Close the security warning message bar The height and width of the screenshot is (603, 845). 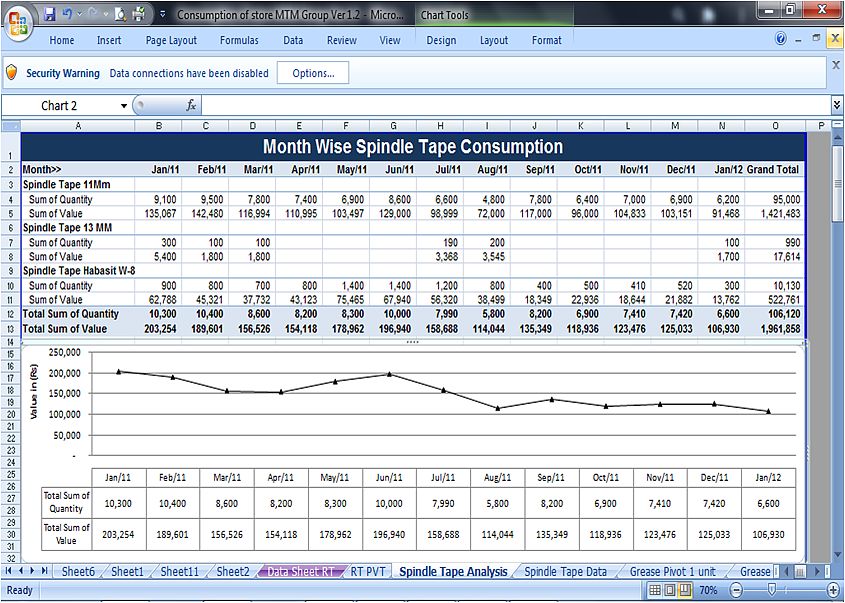[836, 65]
